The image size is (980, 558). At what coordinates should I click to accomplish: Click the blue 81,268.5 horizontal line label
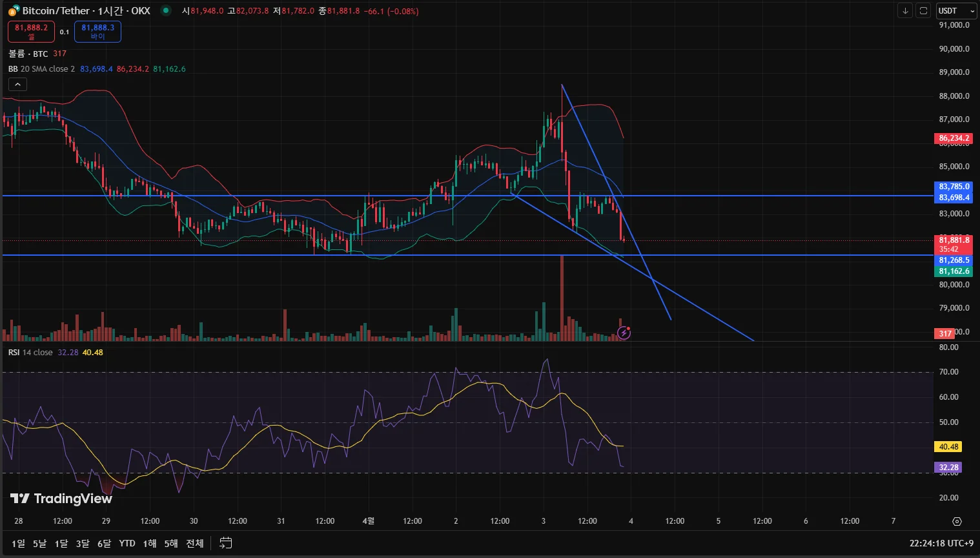[x=954, y=260]
